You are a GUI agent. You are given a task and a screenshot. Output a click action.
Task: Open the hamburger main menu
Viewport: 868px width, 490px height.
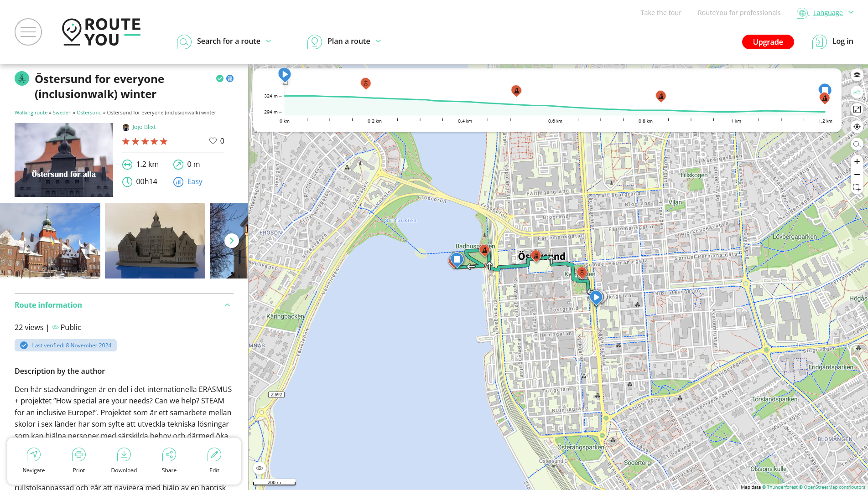click(28, 32)
